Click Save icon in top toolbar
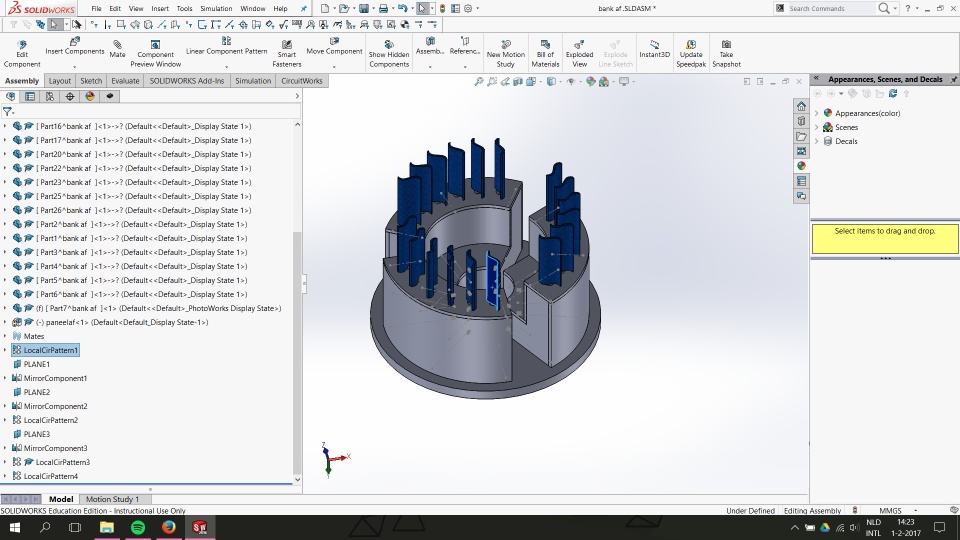Screen dimensions: 960x540 click(364, 9)
